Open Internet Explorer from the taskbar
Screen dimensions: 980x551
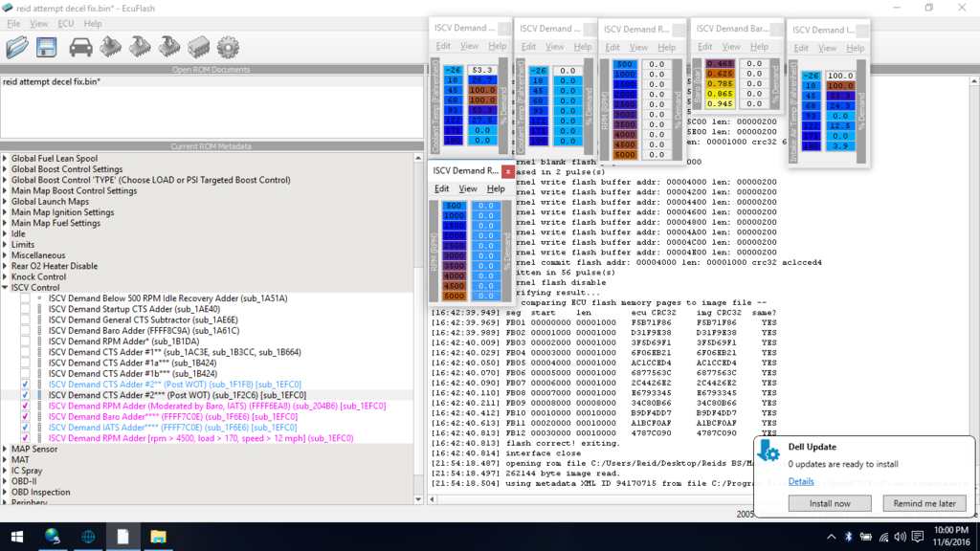tap(88, 537)
